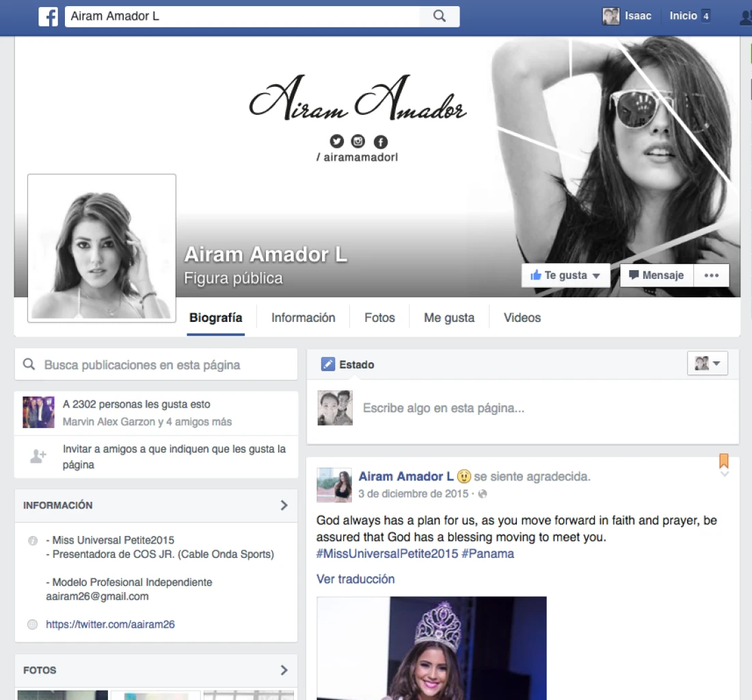Expand the INFORMACIÓN section chevron
This screenshot has width=752, height=700.
click(284, 505)
